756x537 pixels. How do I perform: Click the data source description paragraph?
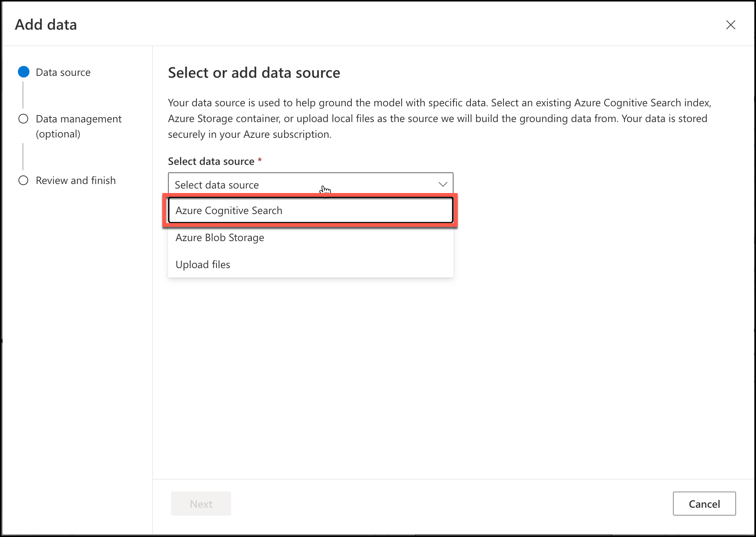[x=440, y=118]
